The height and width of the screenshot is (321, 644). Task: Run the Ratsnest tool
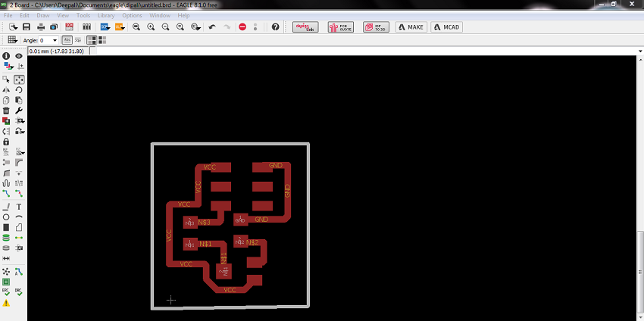click(x=6, y=272)
